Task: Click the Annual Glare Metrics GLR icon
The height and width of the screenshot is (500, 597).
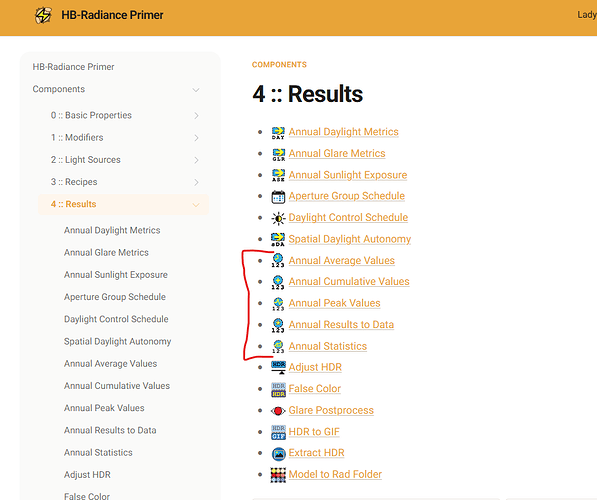Action: coord(278,154)
